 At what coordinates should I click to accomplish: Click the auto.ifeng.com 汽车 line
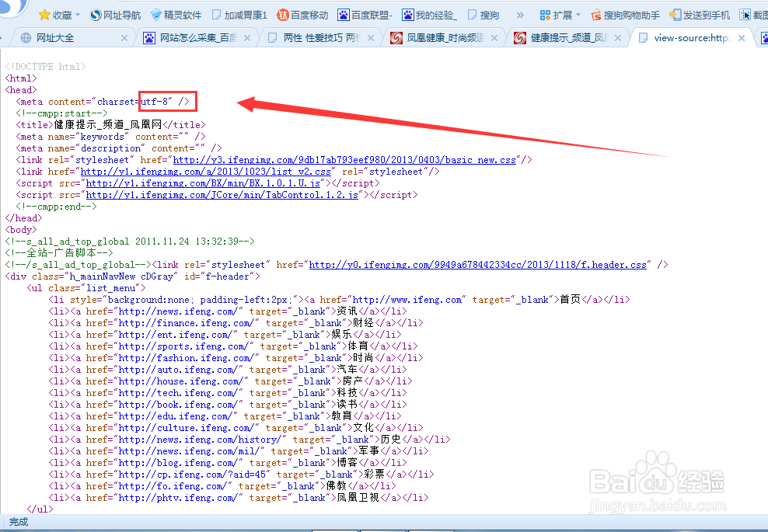pos(228,370)
